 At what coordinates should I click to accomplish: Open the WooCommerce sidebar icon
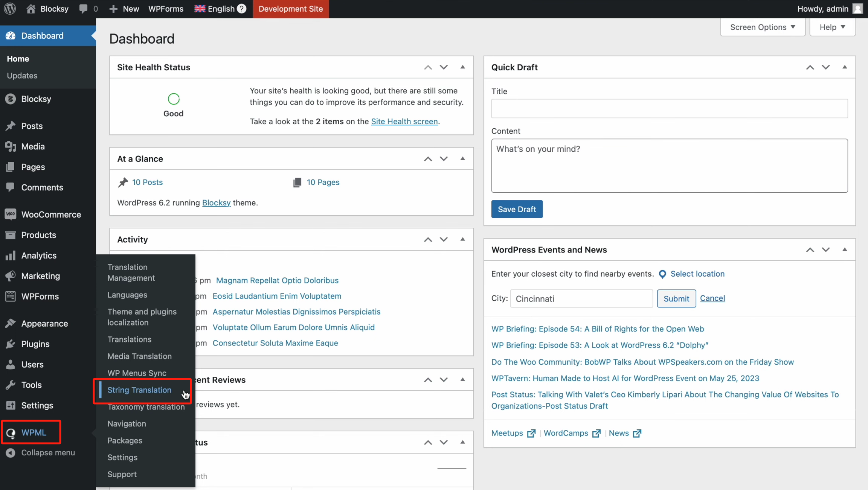(11, 214)
